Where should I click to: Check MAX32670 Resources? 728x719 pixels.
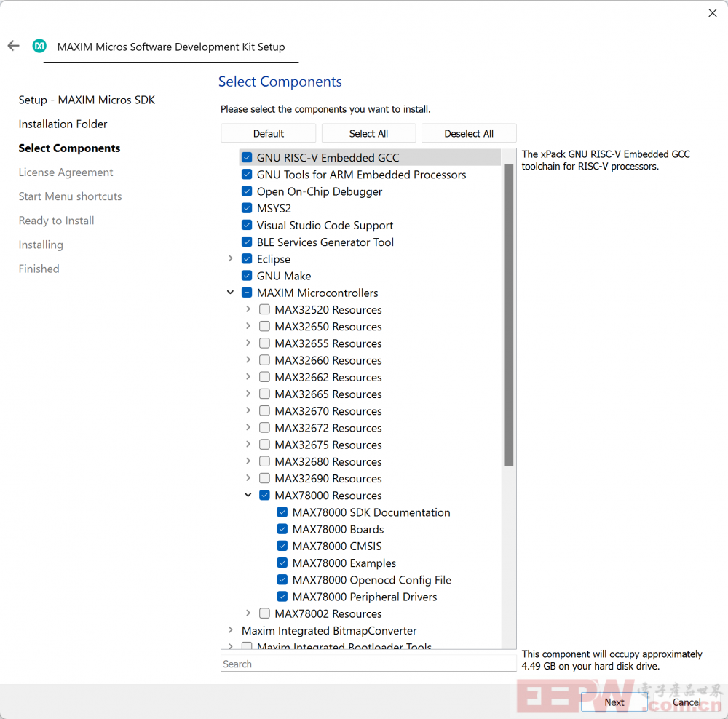[265, 410]
